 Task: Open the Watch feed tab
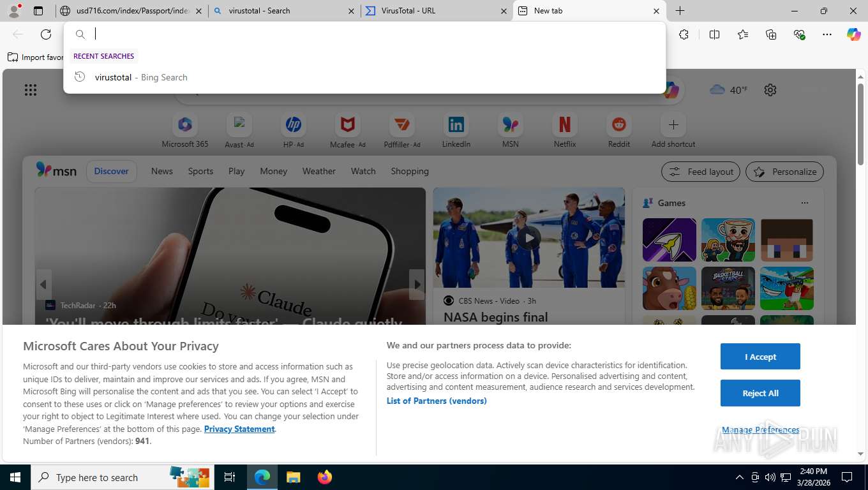[363, 171]
